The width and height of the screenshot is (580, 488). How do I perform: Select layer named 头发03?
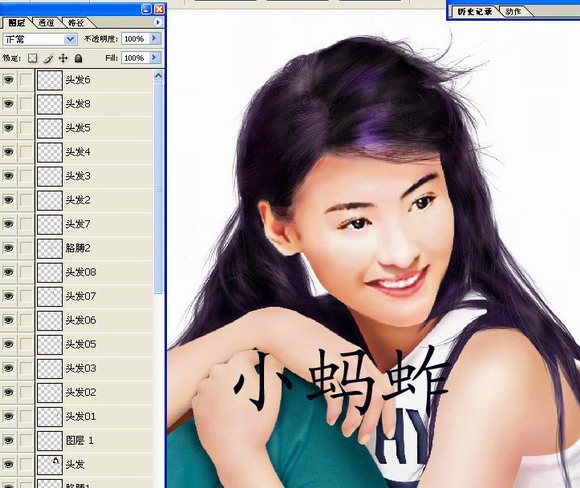click(x=81, y=368)
